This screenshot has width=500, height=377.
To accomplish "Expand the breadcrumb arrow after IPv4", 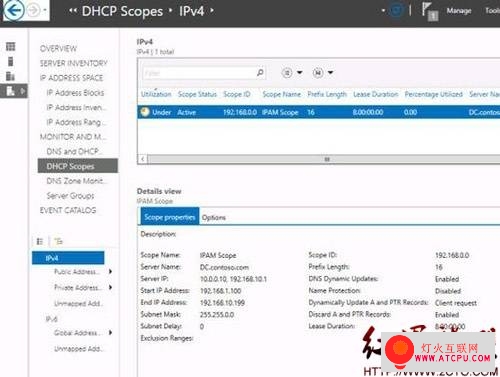I will [212, 11].
